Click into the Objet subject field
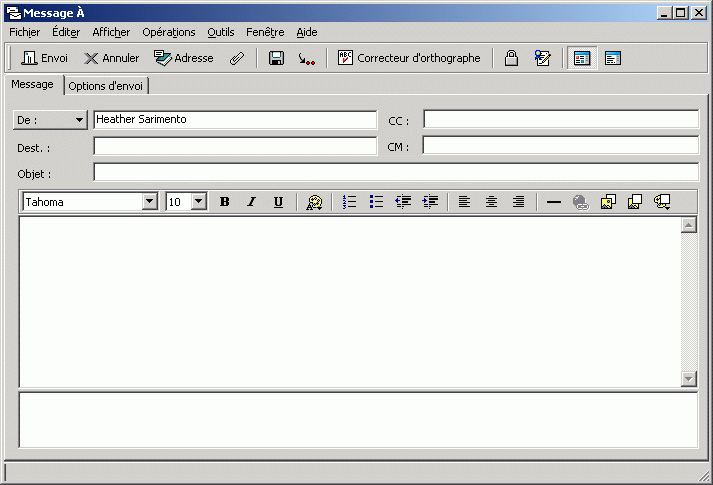The width and height of the screenshot is (713, 485). coord(396,172)
